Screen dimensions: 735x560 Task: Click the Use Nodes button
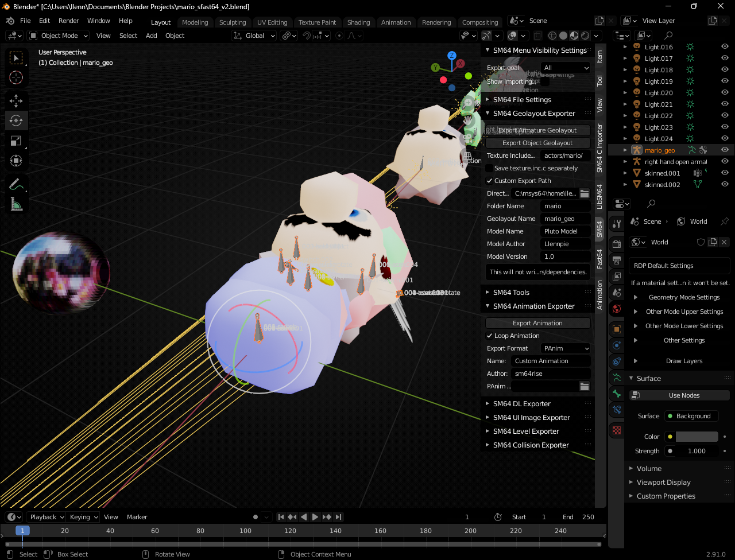pyautogui.click(x=679, y=395)
